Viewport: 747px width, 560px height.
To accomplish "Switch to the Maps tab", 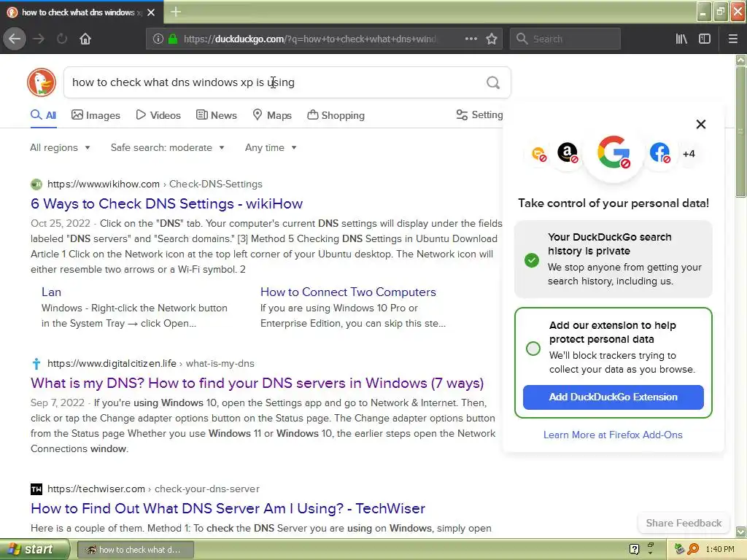I will (x=272, y=115).
